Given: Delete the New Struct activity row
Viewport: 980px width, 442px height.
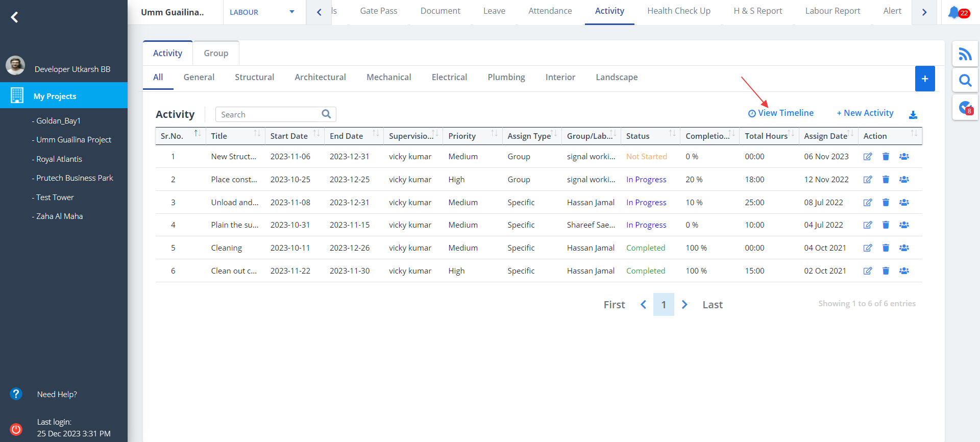Looking at the screenshot, I should 886,157.
